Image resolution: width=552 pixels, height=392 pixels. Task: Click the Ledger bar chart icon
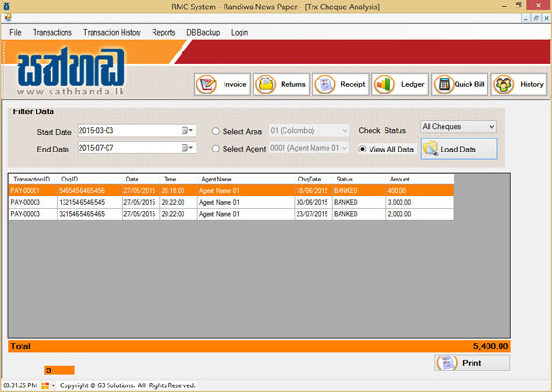tap(385, 84)
